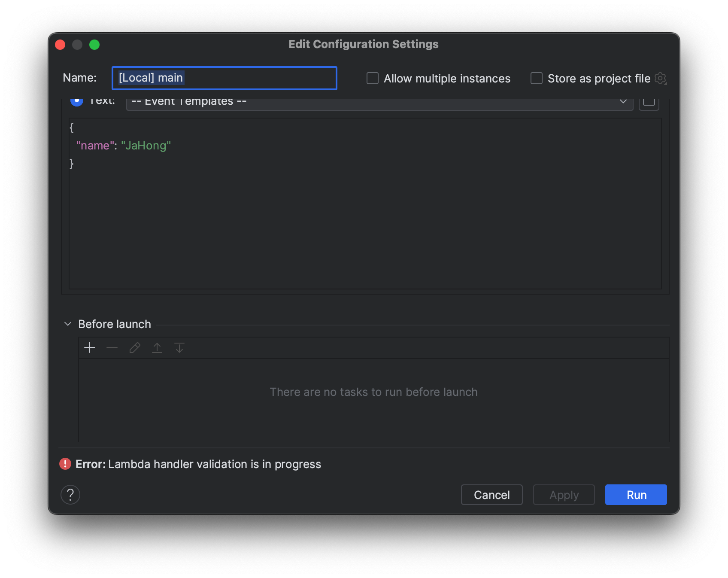Enable Store as project file checkbox

537,78
